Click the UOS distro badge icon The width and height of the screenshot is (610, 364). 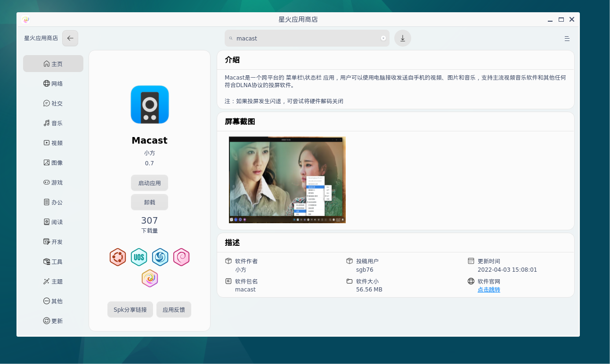click(139, 257)
